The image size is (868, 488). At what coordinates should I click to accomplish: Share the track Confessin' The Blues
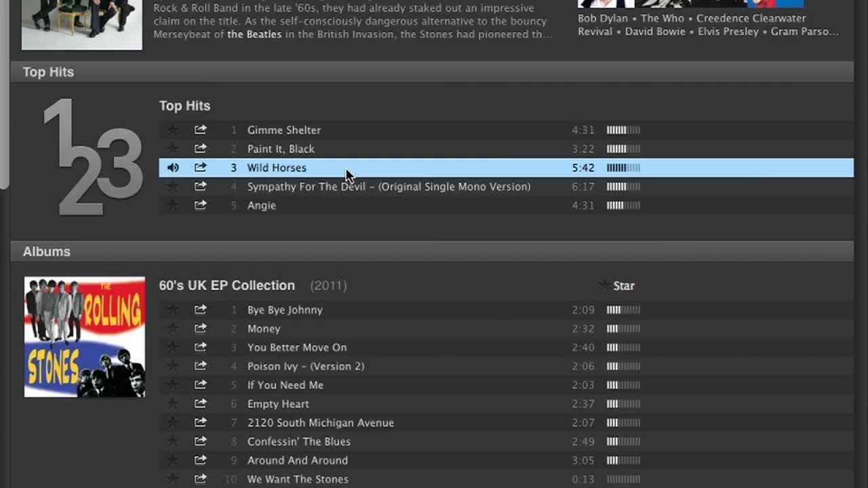[200, 441]
